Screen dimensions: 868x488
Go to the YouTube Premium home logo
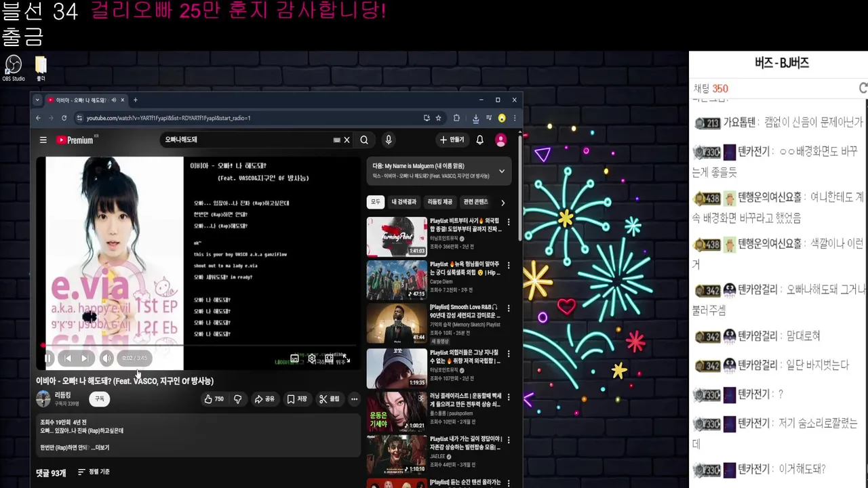[x=75, y=140]
